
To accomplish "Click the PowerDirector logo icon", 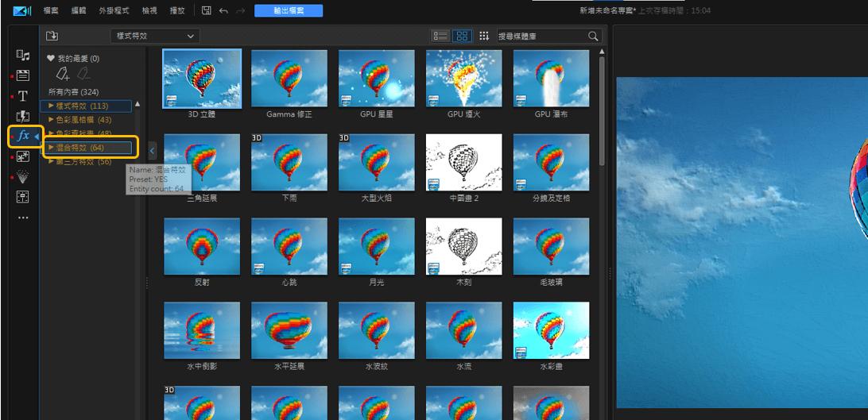I will [22, 10].
